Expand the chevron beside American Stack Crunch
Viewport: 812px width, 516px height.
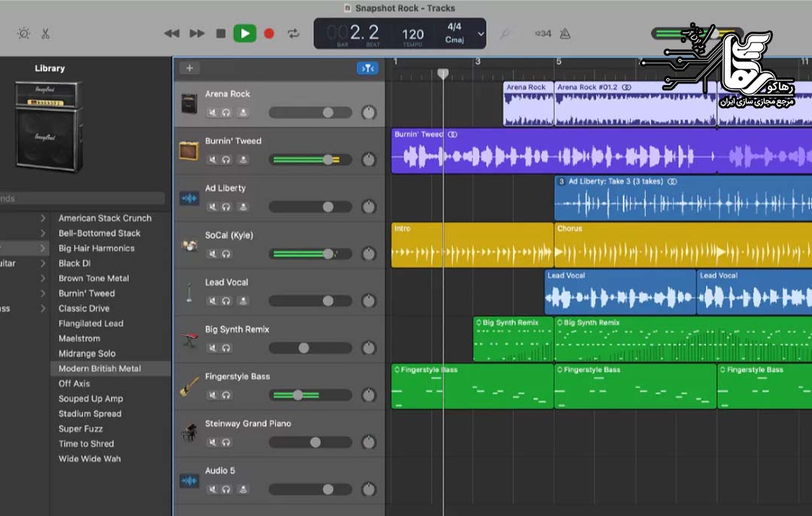coord(43,218)
